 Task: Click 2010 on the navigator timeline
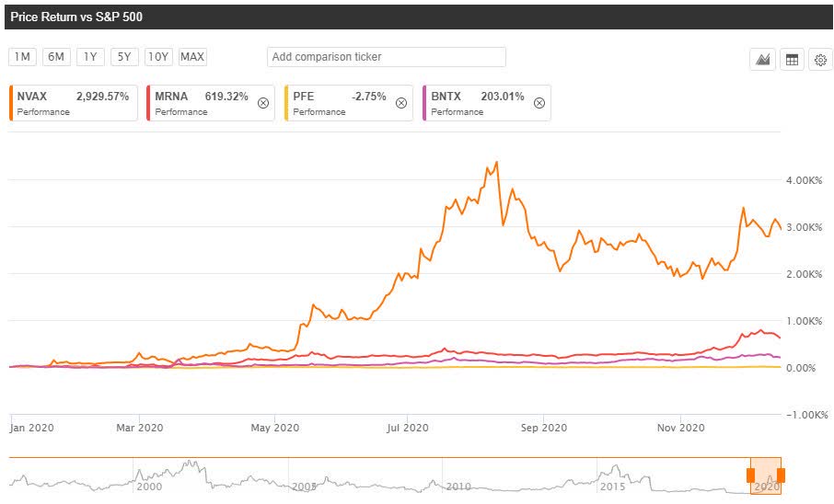point(458,487)
